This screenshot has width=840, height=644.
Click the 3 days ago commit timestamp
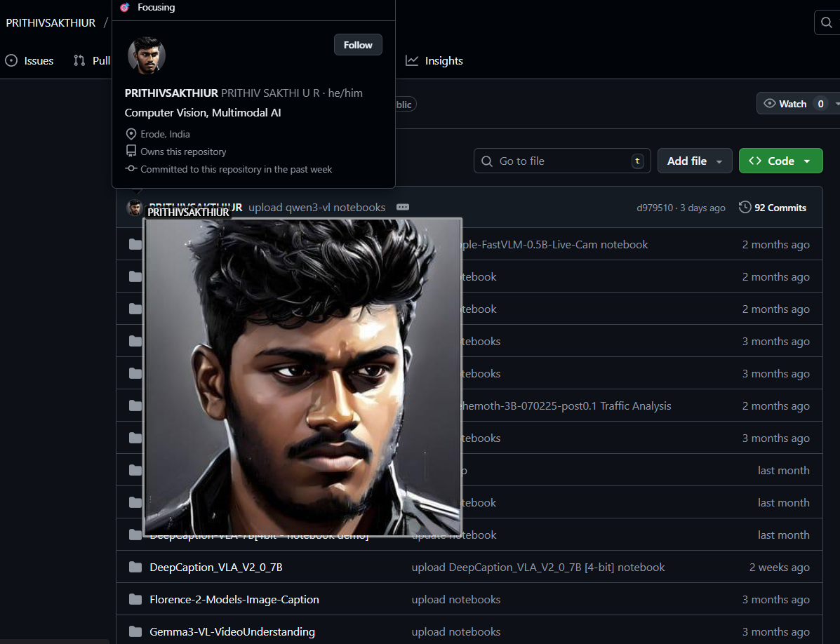click(702, 208)
